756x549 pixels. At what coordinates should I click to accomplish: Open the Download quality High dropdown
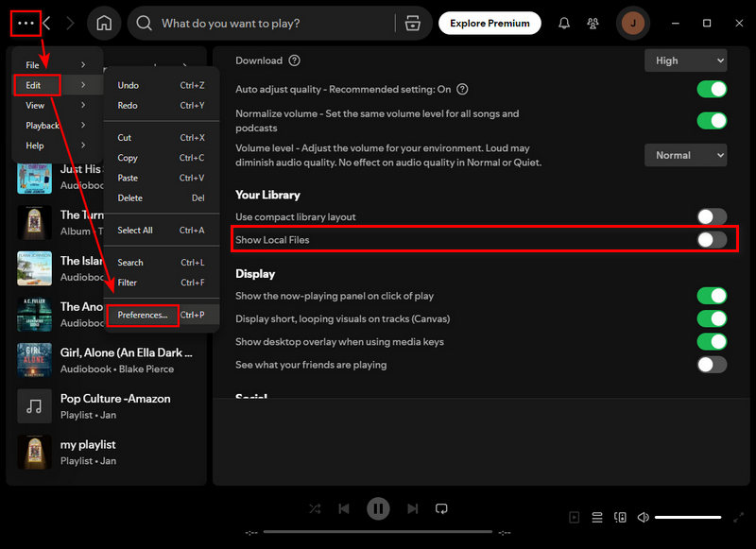[686, 60]
